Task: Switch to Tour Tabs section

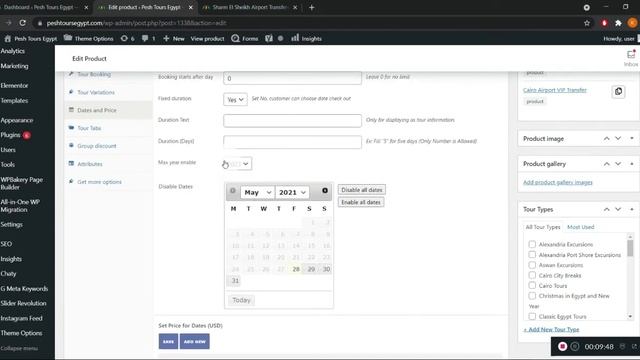Action: (89, 128)
